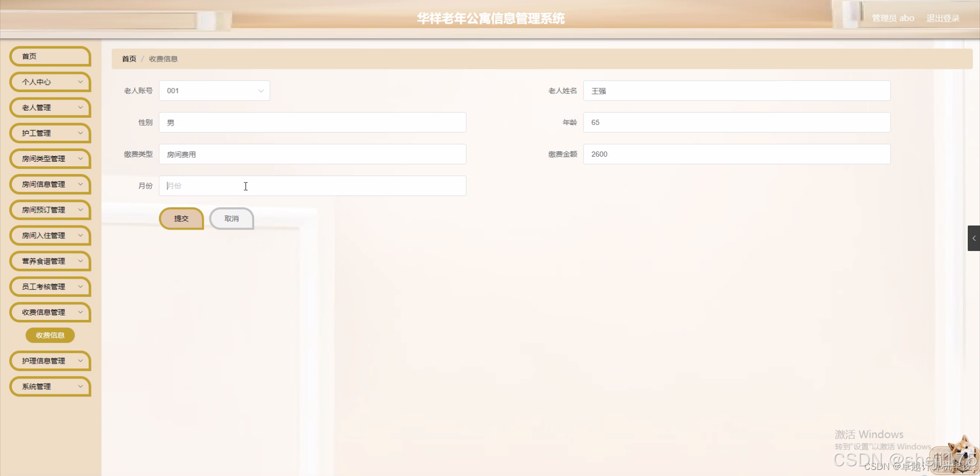Expand the 房间信息管理 sidebar menu
Image resolution: width=980 pixels, height=476 pixels.
point(50,184)
